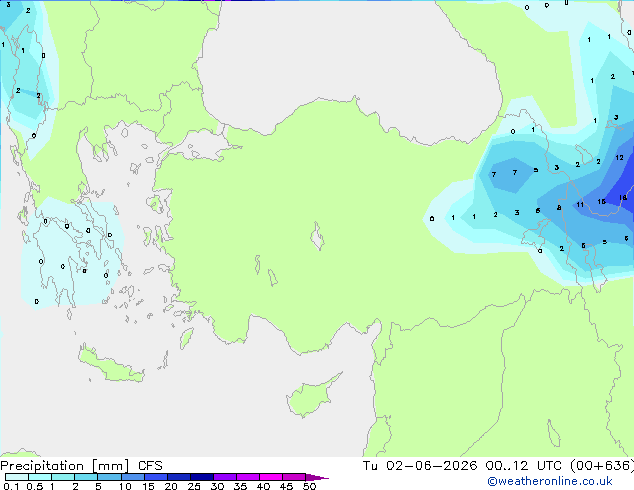The width and height of the screenshot is (634, 490).
Task: Click the '11' precipitation value on the map
Action: click(x=580, y=205)
